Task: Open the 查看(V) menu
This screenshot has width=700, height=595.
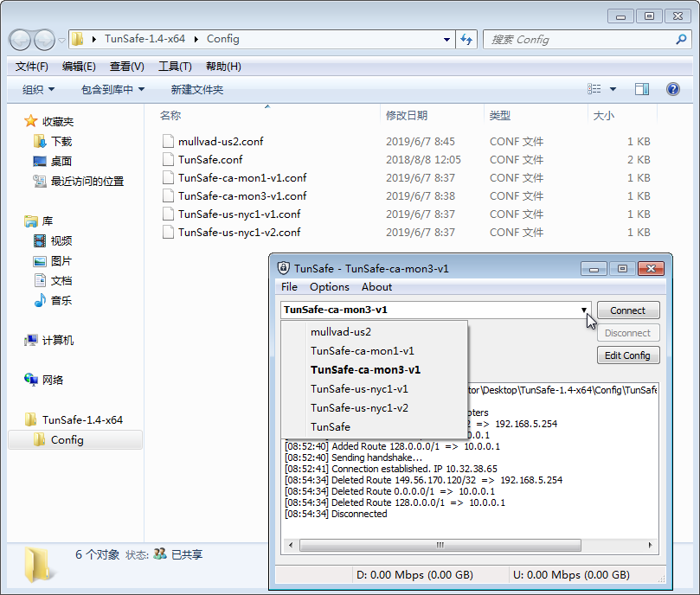Action: (127, 67)
